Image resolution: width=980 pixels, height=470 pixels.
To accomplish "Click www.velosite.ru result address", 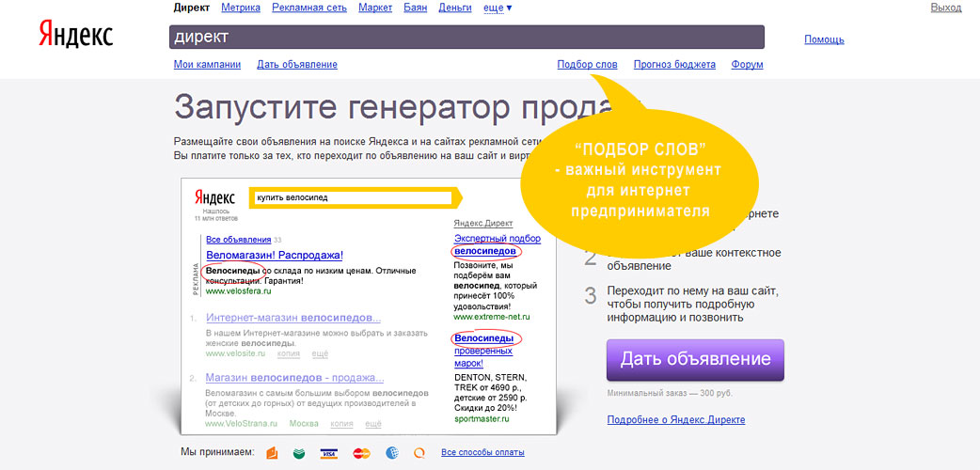I will tap(236, 353).
